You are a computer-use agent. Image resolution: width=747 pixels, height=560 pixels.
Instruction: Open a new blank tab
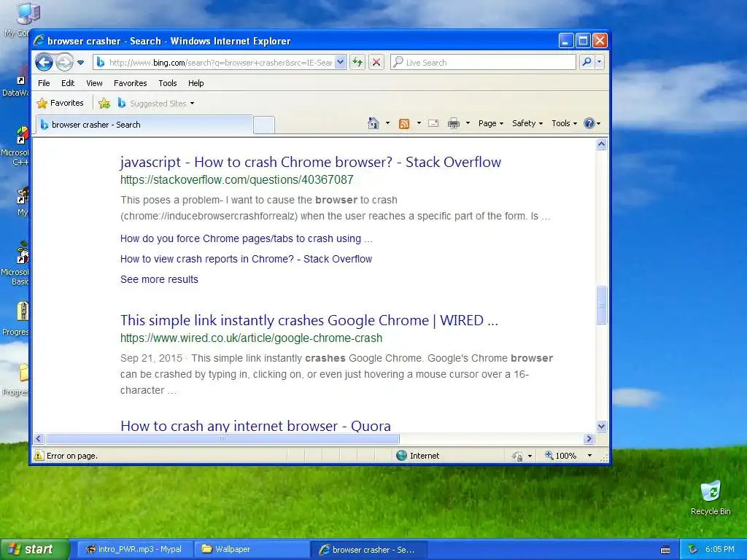coord(264,125)
